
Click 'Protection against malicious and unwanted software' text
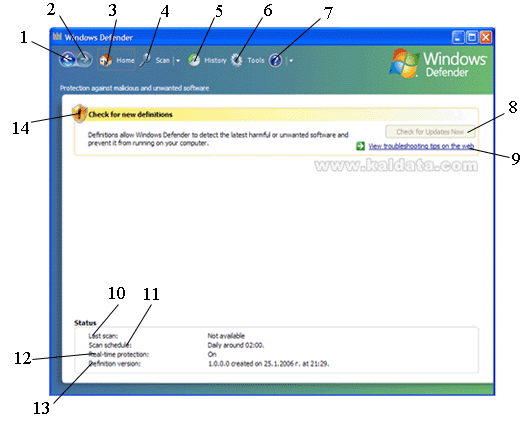[x=135, y=88]
